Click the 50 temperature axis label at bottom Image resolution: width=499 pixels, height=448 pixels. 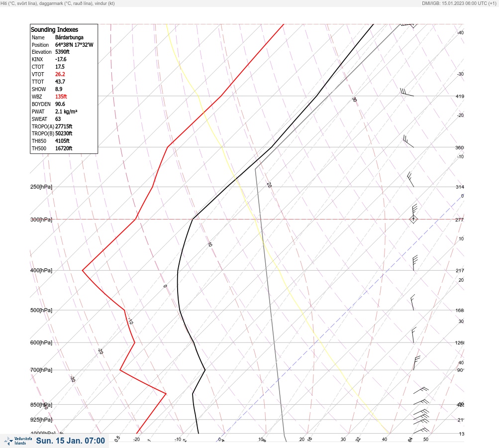click(426, 440)
